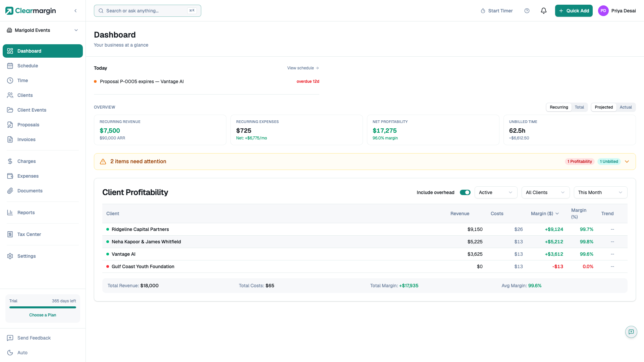
Task: Open the floating chat feedback icon
Action: coord(631,332)
